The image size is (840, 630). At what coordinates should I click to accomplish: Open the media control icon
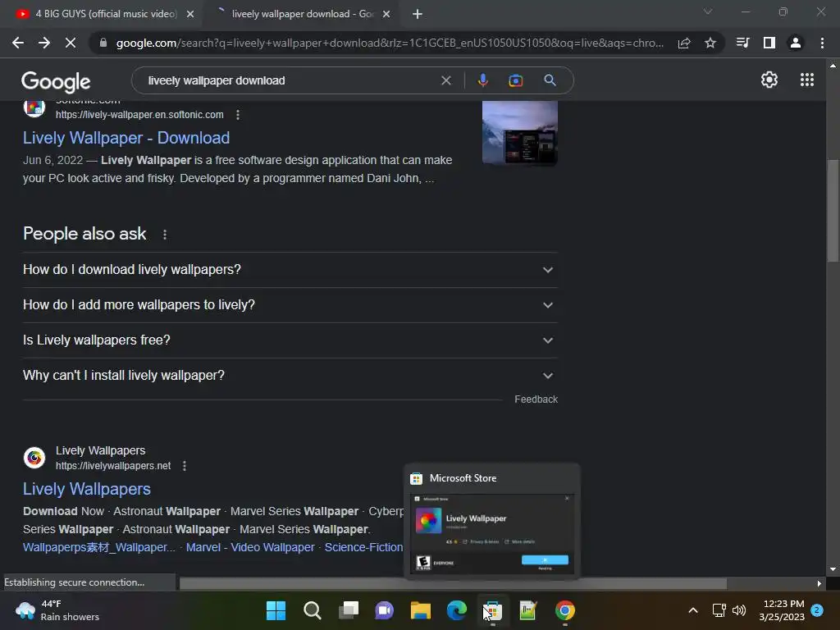(x=742, y=43)
